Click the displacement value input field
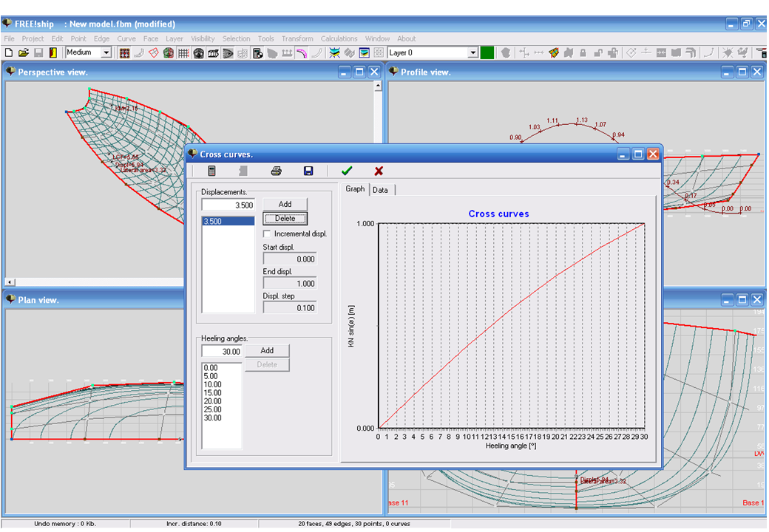 (228, 205)
